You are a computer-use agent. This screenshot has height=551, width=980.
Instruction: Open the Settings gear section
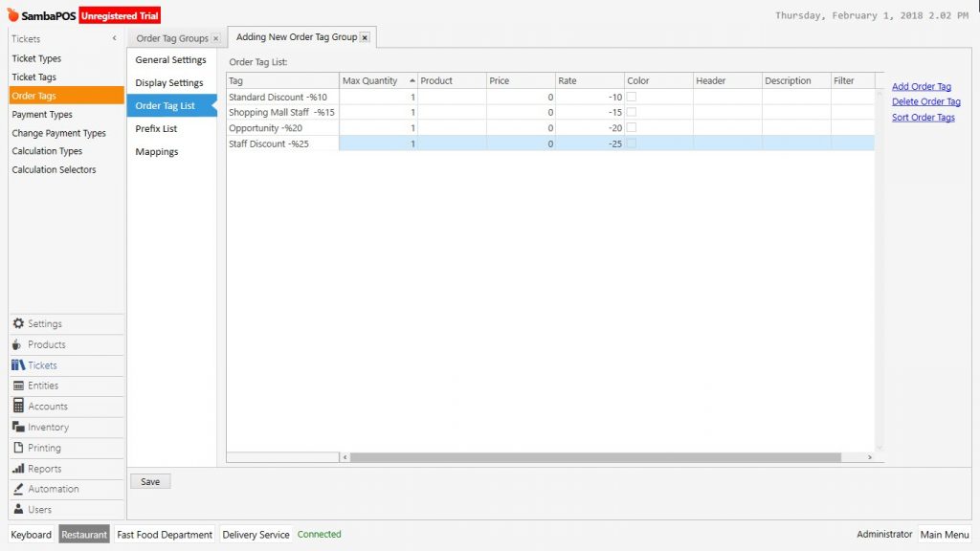click(x=19, y=324)
